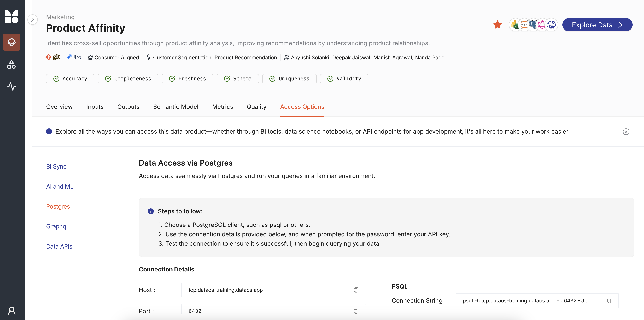644x320 pixels.
Task: Click the Host field tcp.dataos-training.dataos.app
Action: point(273,290)
